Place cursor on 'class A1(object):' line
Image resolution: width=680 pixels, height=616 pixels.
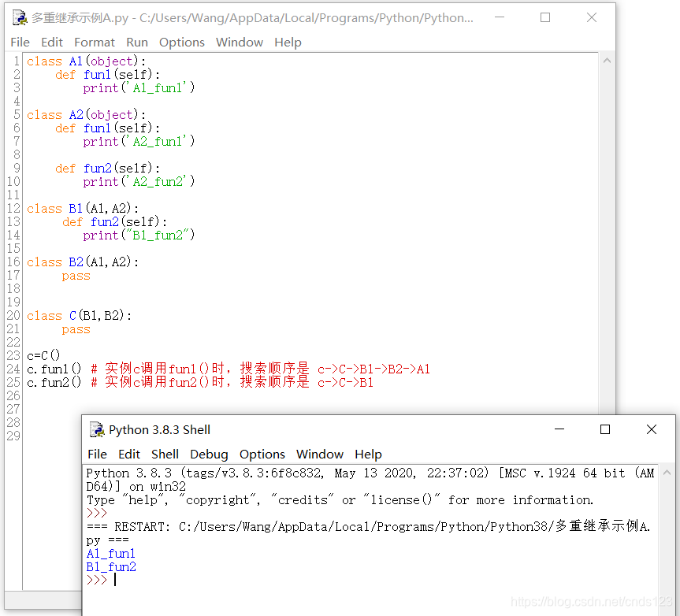tap(87, 61)
